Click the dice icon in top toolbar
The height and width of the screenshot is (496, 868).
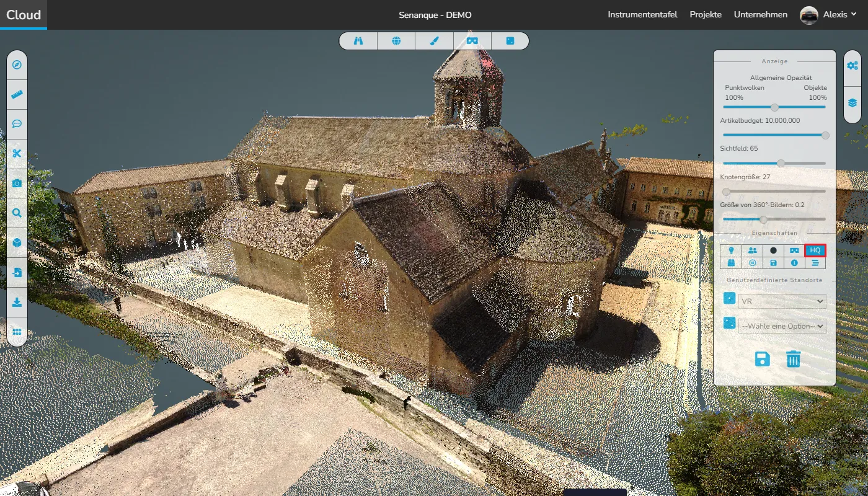coord(510,41)
